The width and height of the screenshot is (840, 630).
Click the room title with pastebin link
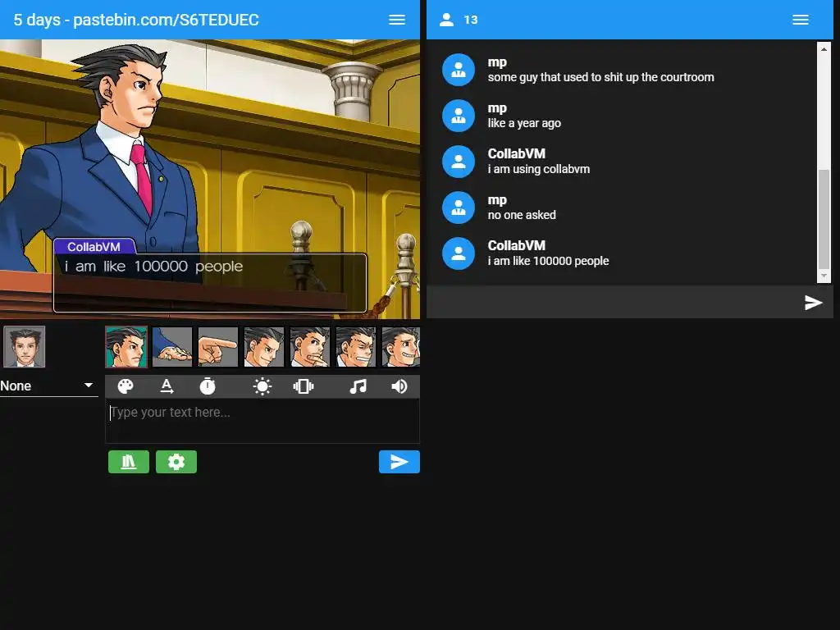click(x=136, y=20)
